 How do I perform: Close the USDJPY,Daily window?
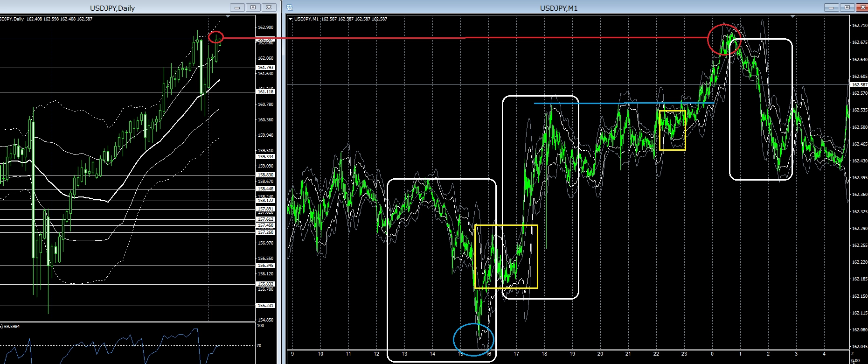[269, 7]
